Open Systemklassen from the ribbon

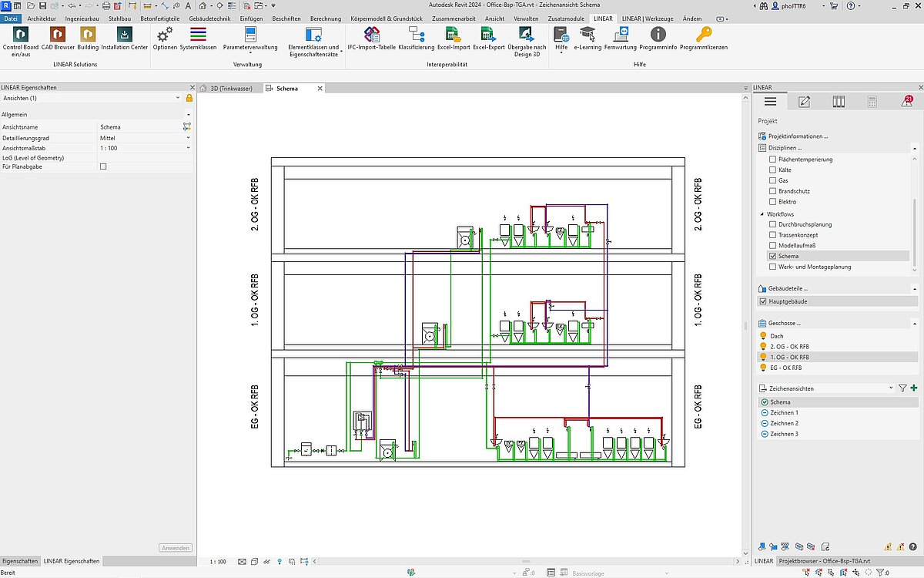(x=198, y=35)
